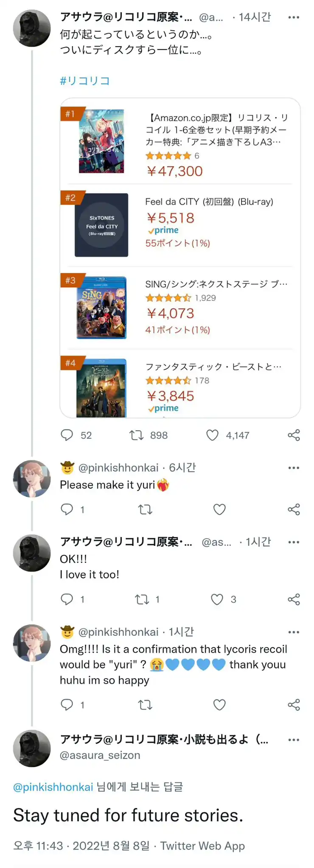Share the main Amazon ranking tweet
The image size is (314, 868).
coord(294,435)
